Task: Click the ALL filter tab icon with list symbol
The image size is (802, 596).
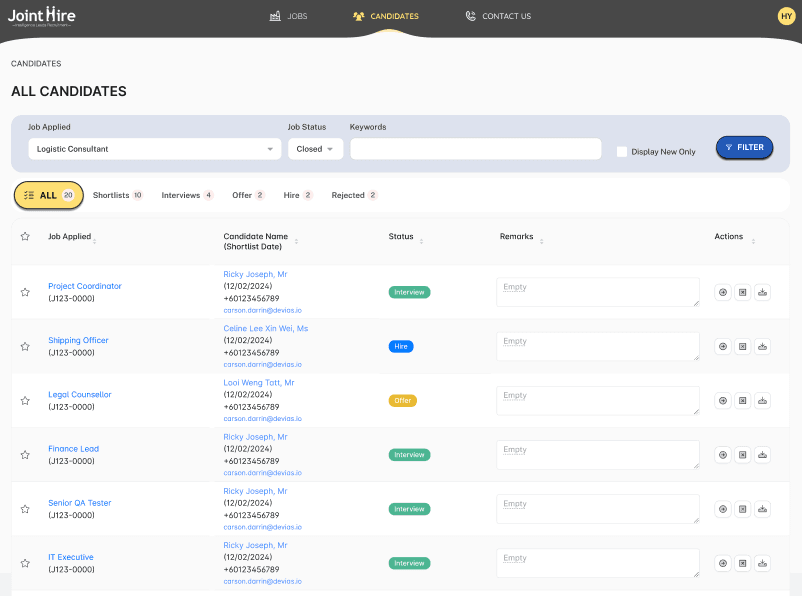Action: [x=31, y=195]
